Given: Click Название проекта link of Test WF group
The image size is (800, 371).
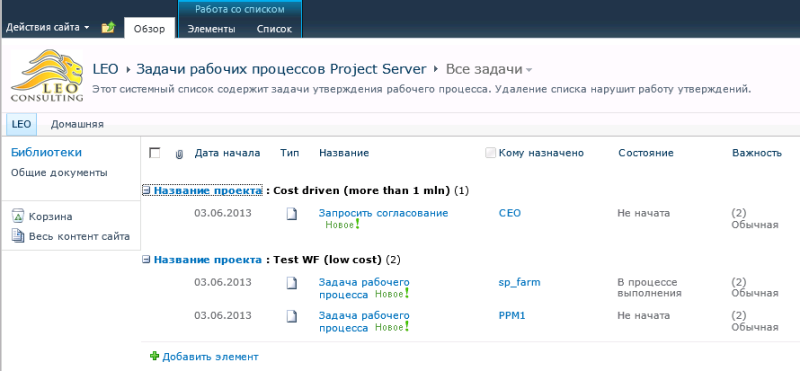Looking at the screenshot, I should pyautogui.click(x=208, y=260).
